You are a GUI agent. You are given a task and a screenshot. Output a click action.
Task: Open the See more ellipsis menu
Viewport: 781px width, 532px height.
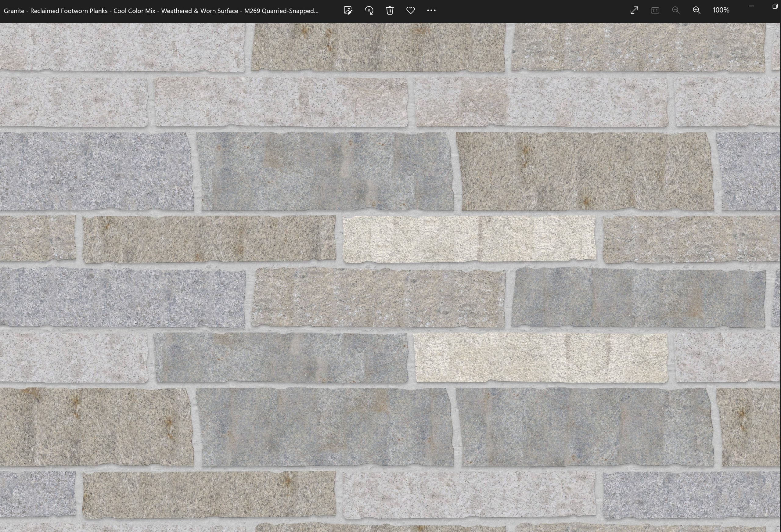[x=431, y=10]
